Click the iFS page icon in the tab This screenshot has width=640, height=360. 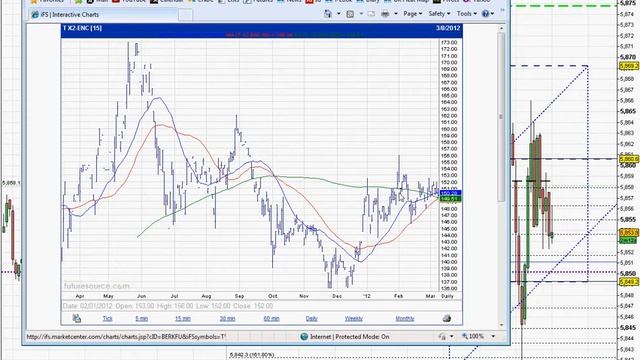coord(35,15)
